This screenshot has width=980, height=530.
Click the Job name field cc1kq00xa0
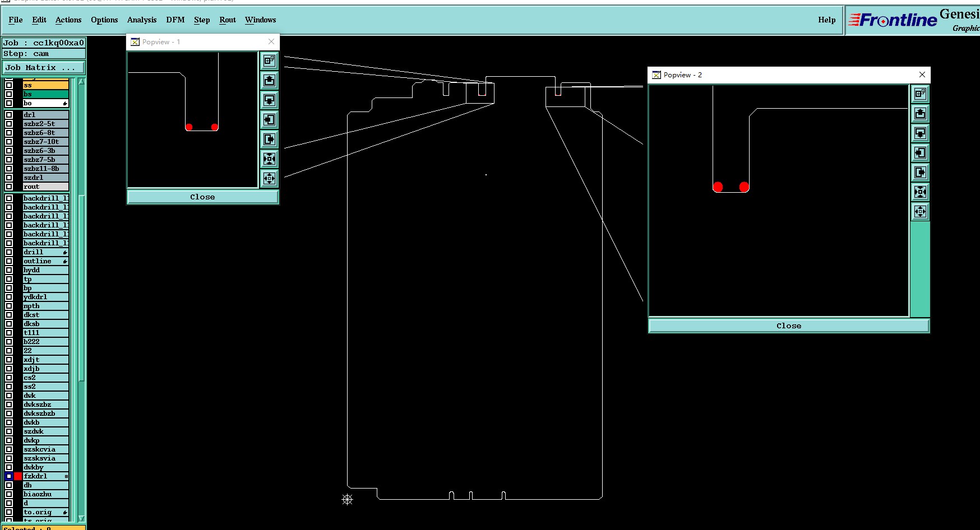pos(44,43)
